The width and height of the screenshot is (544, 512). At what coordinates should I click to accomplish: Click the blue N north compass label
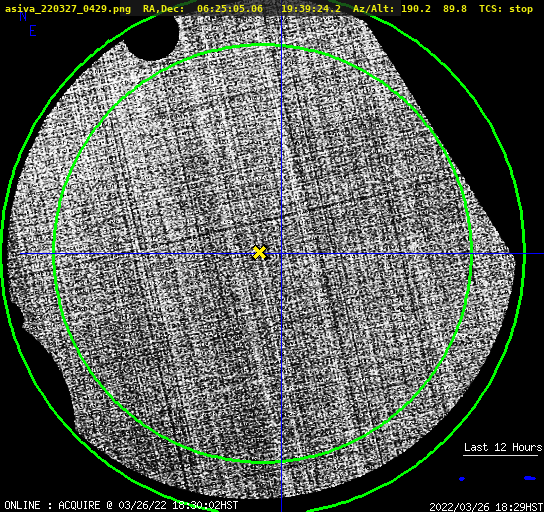click(x=23, y=16)
